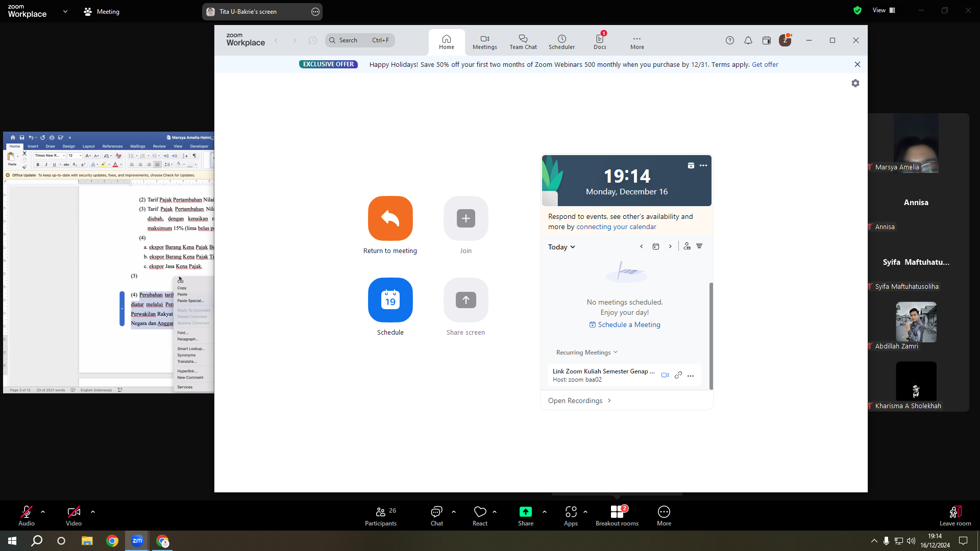
Task: Expand the share options arrow
Action: pyautogui.click(x=545, y=512)
